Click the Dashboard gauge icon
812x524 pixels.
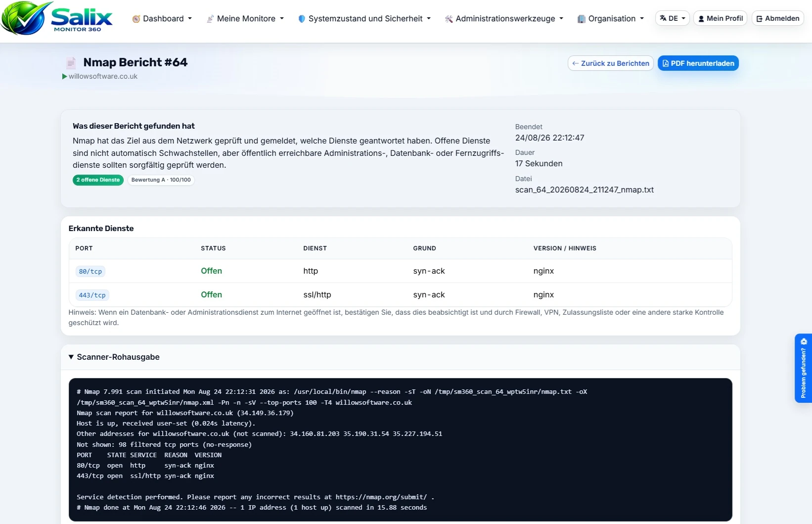(x=136, y=19)
